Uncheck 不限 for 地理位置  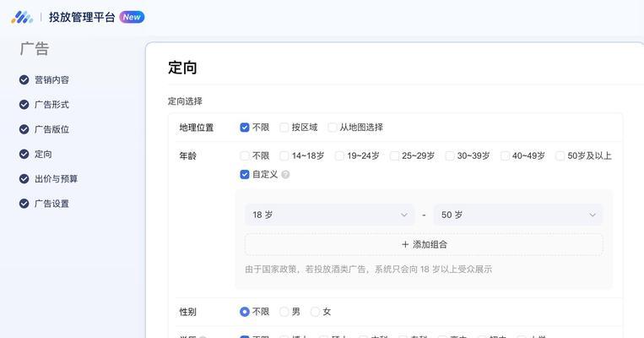coord(245,128)
